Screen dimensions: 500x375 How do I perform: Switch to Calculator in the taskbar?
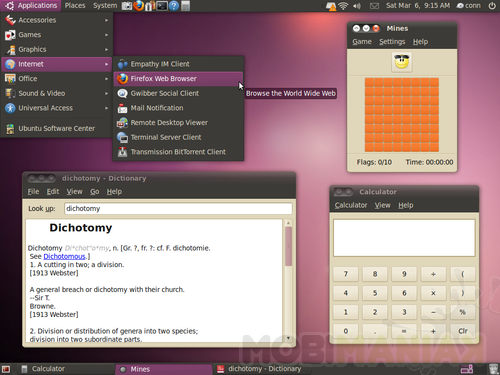(65, 369)
